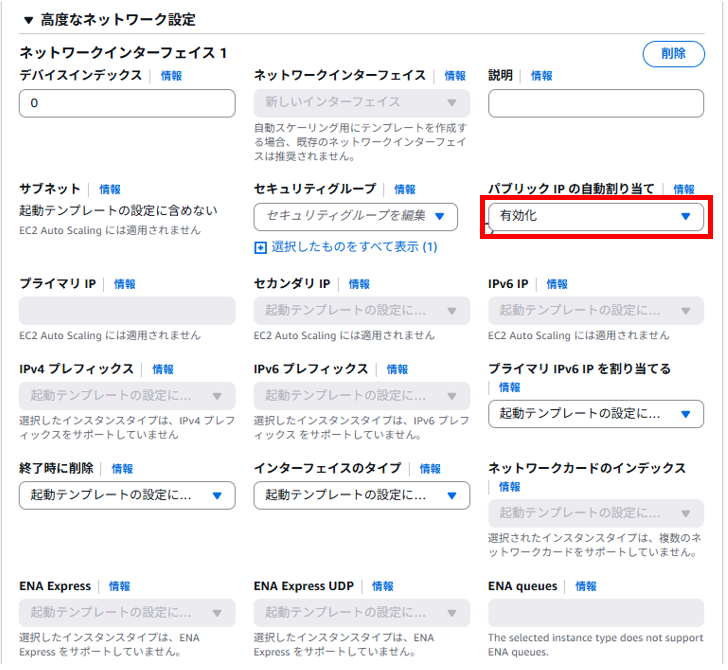Open 情報 link next to デバイスインデックス

171,76
